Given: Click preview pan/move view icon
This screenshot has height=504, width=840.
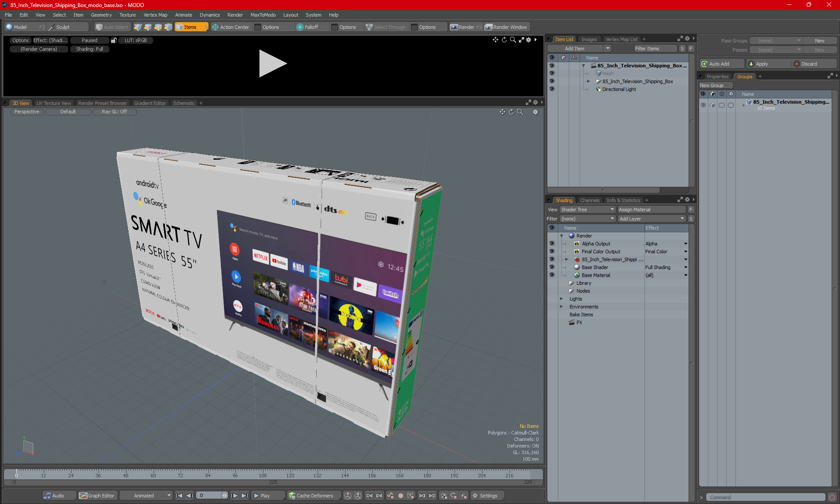Looking at the screenshot, I should point(495,40).
